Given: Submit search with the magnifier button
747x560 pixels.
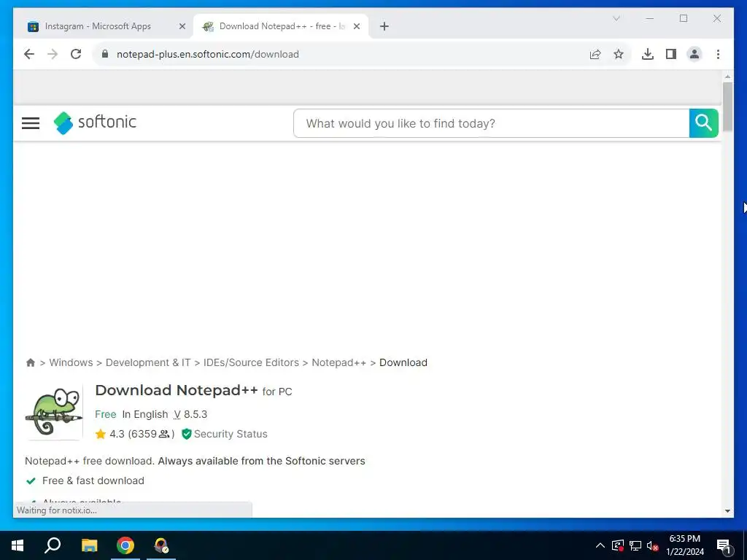Looking at the screenshot, I should pos(704,123).
